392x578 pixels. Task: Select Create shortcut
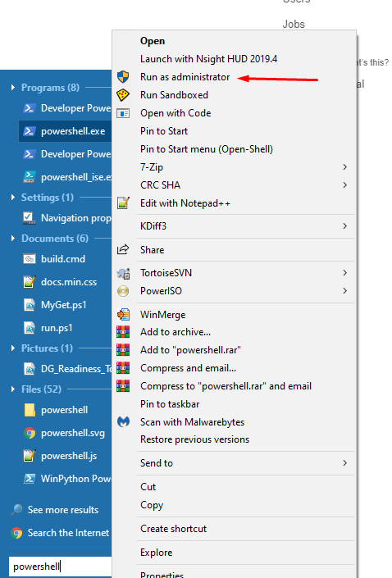pyautogui.click(x=173, y=529)
